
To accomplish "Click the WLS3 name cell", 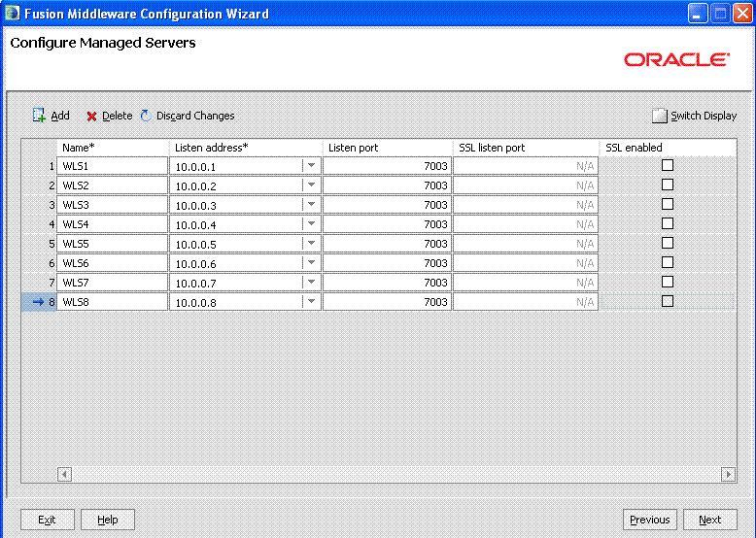I will [x=113, y=205].
